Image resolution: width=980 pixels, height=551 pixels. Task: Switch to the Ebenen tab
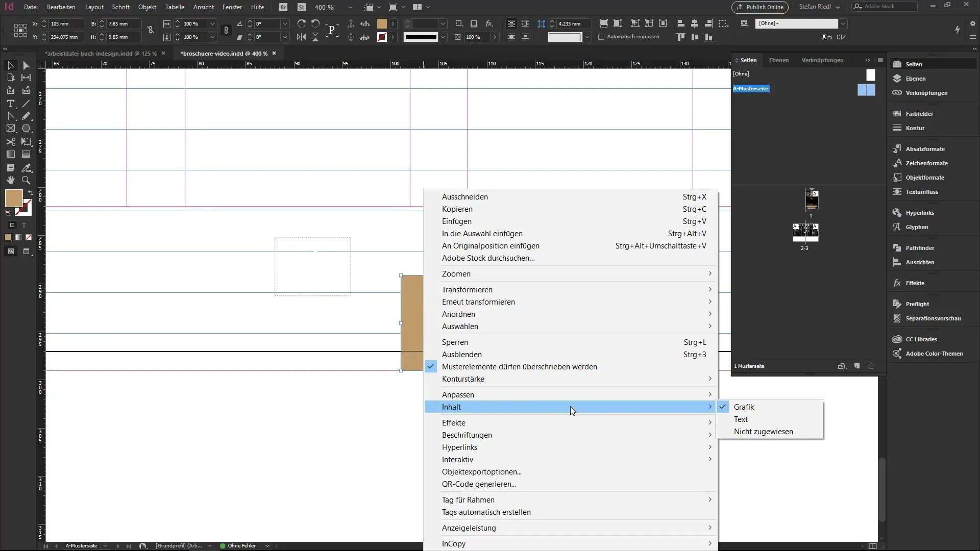pyautogui.click(x=779, y=60)
